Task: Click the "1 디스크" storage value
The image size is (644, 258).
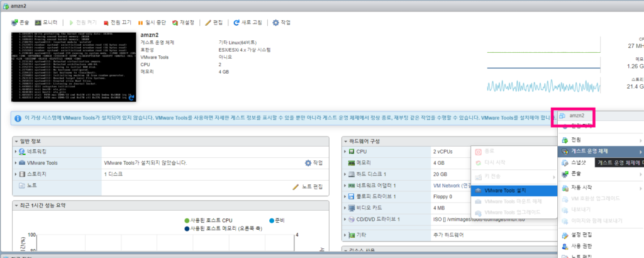Action: (114, 174)
